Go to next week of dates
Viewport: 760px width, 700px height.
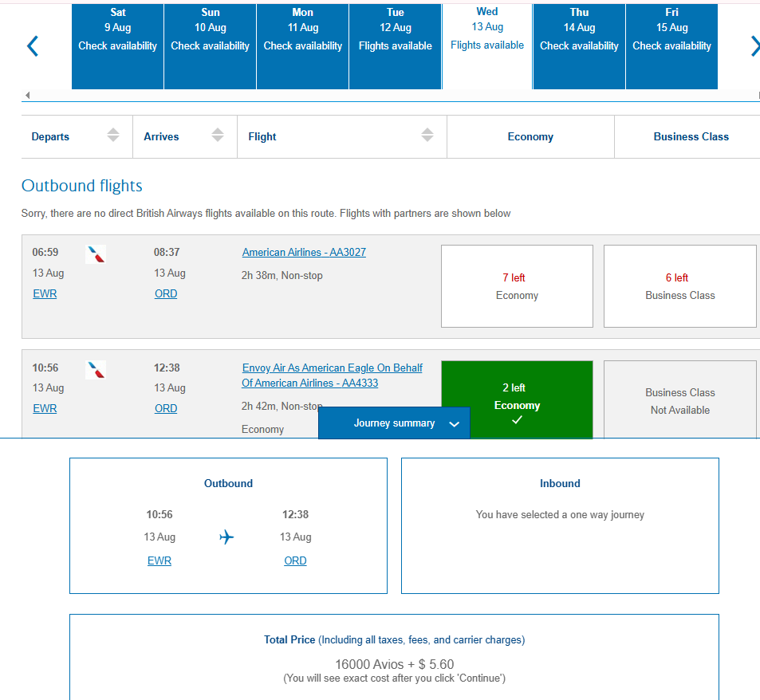click(x=755, y=46)
